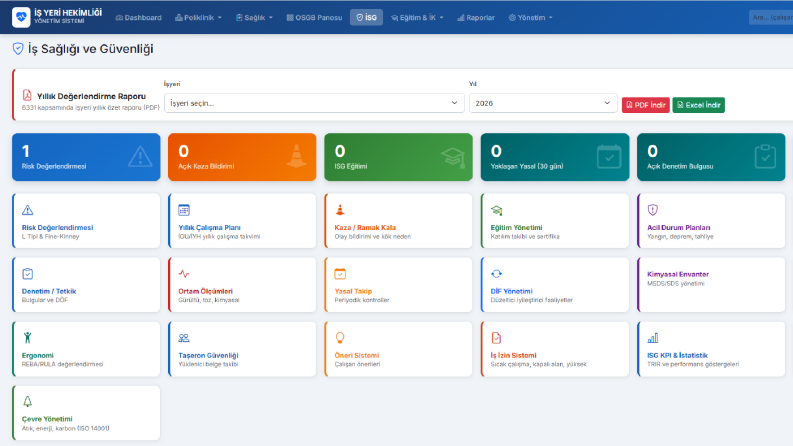Click the text 'L Tipi & Fine-Kinney'
The height and width of the screenshot is (446, 793).
pyautogui.click(x=51, y=236)
